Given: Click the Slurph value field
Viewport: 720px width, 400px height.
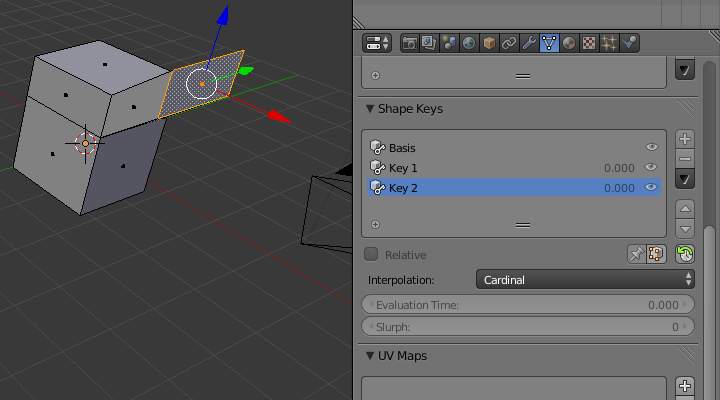Looking at the screenshot, I should tap(528, 327).
